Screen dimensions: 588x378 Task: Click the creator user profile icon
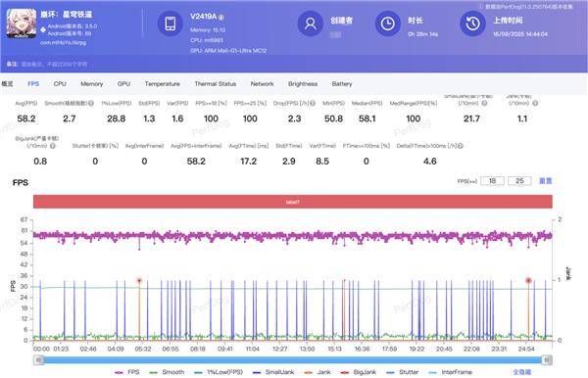pos(310,24)
